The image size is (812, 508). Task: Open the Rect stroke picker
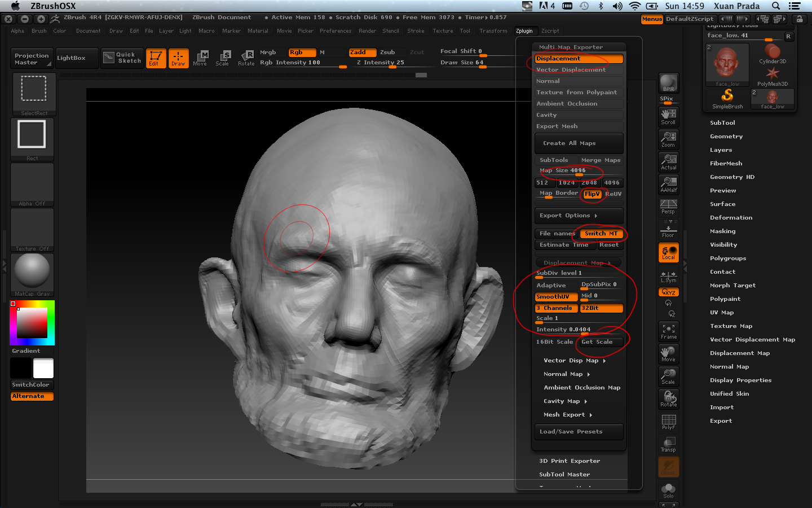[x=32, y=139]
